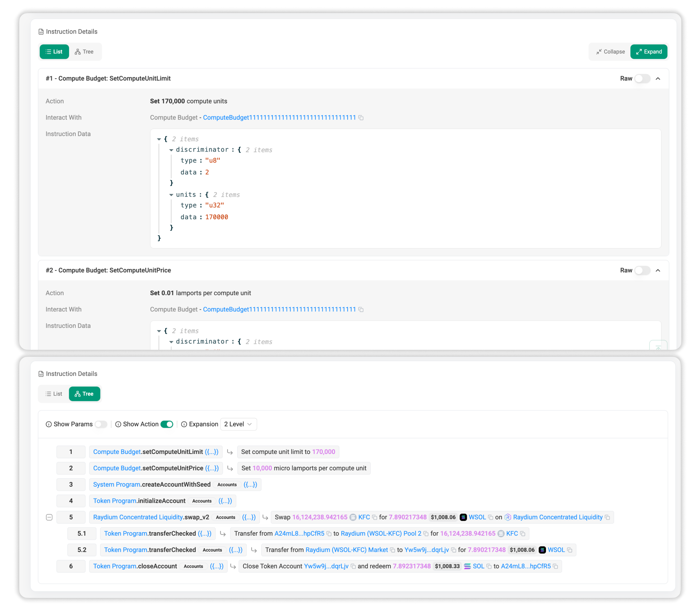Click the Instruction Details document icon
Viewport: 700px width, 611px height.
click(42, 32)
